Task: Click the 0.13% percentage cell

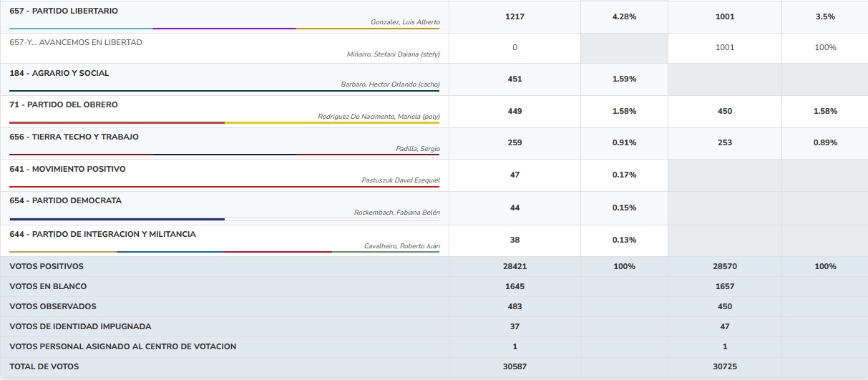Action: point(624,240)
